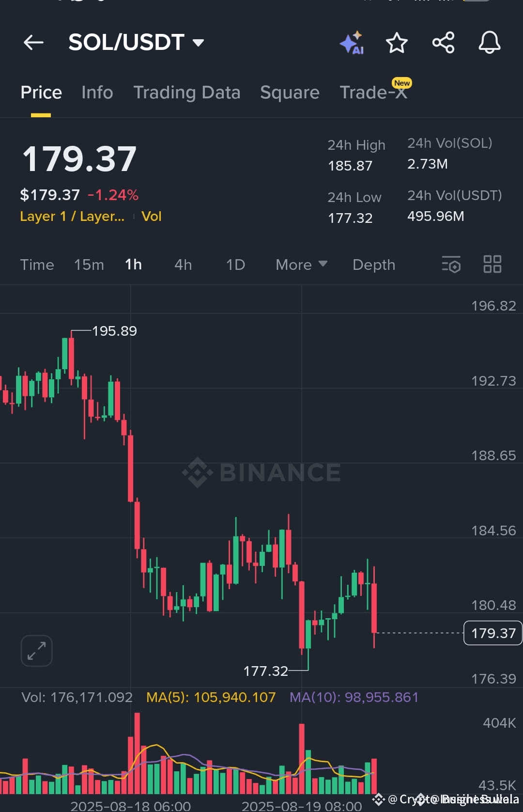Open the Layer 1 / Layer category link
The width and height of the screenshot is (523, 812).
(x=72, y=216)
